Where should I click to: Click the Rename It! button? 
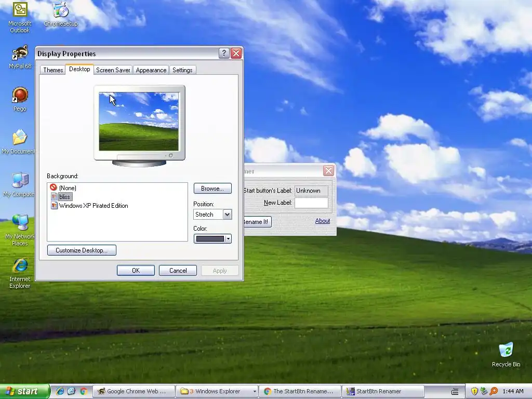pos(258,221)
